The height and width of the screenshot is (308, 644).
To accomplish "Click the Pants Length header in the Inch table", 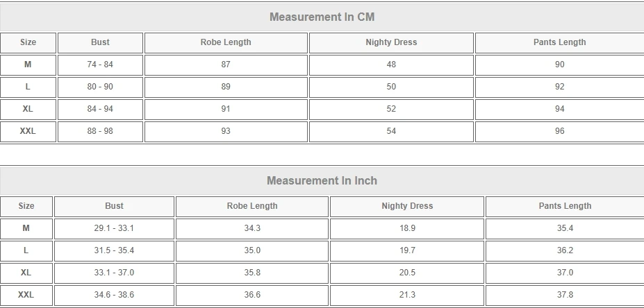I will pyautogui.click(x=565, y=206).
